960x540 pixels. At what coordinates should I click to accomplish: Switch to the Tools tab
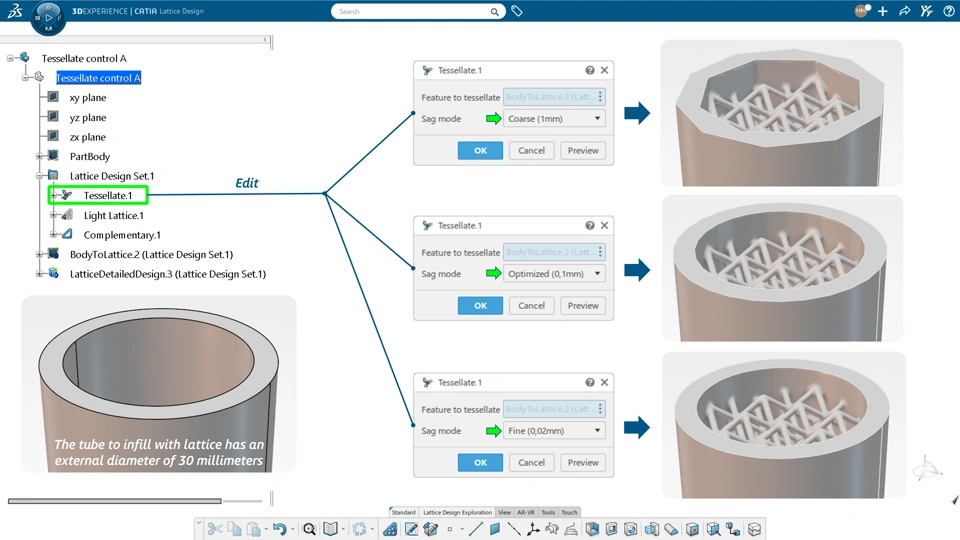548,512
